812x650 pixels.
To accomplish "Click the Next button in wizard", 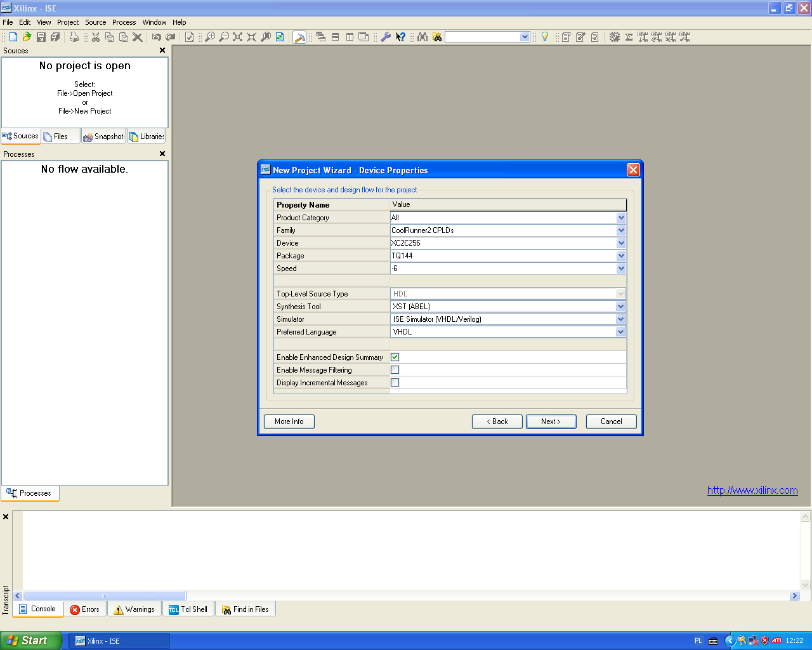I will point(551,421).
